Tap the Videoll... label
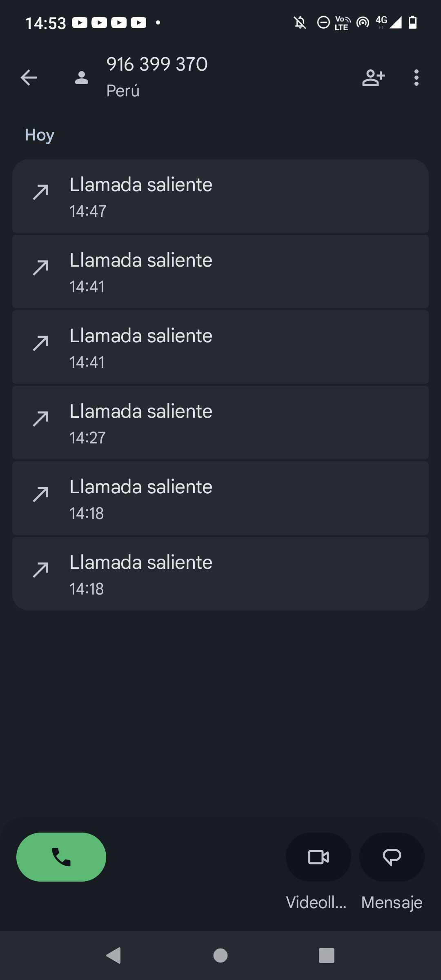 [x=316, y=902]
